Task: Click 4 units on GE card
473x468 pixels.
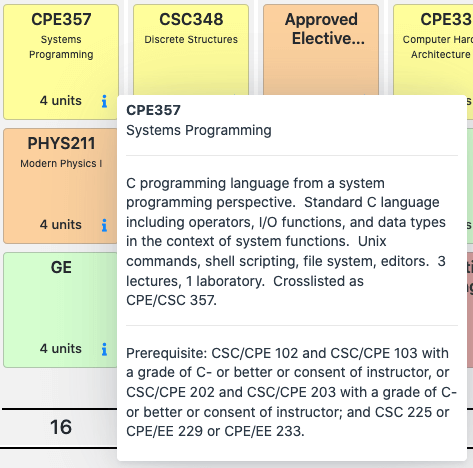Action: [x=61, y=349]
